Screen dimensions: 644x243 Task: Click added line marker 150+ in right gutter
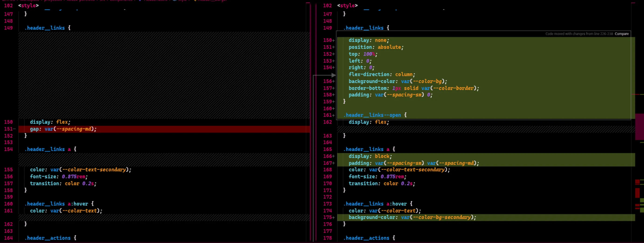329,40
